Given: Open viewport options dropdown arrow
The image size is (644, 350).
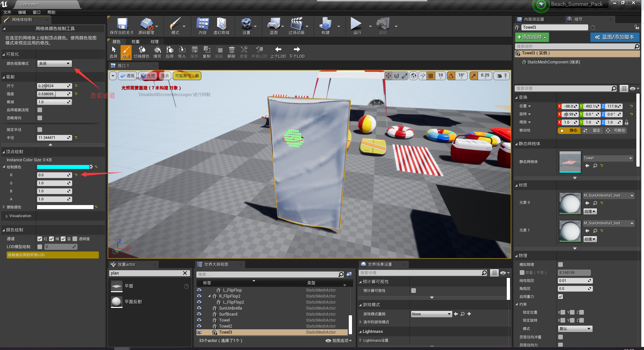Looking at the screenshot, I should coord(113,76).
